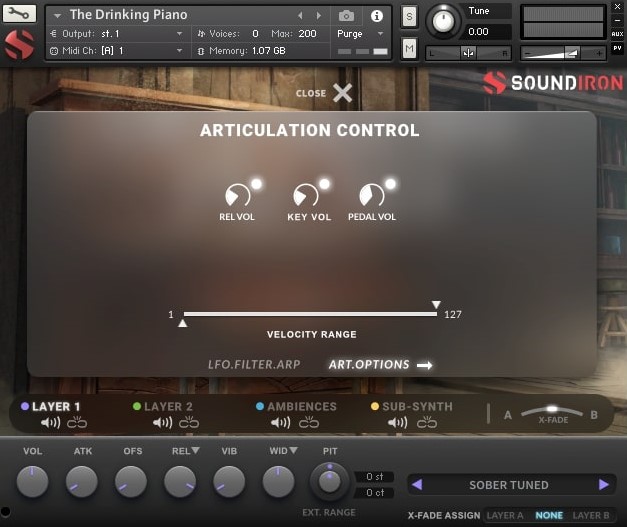
Task: Toggle the REL VOL glowing LED
Action: [x=256, y=184]
